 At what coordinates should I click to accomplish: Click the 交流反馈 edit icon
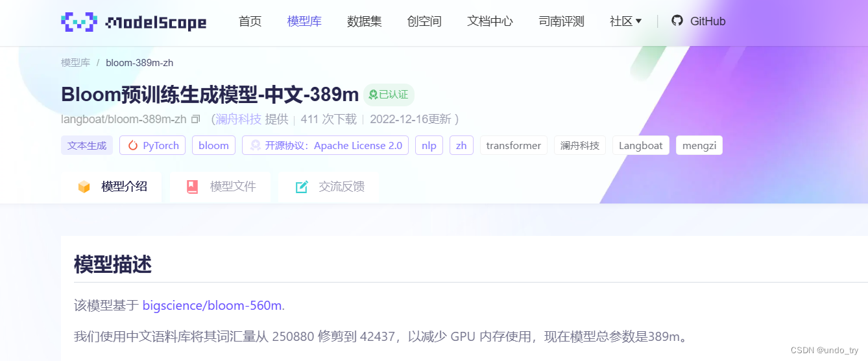coord(302,187)
